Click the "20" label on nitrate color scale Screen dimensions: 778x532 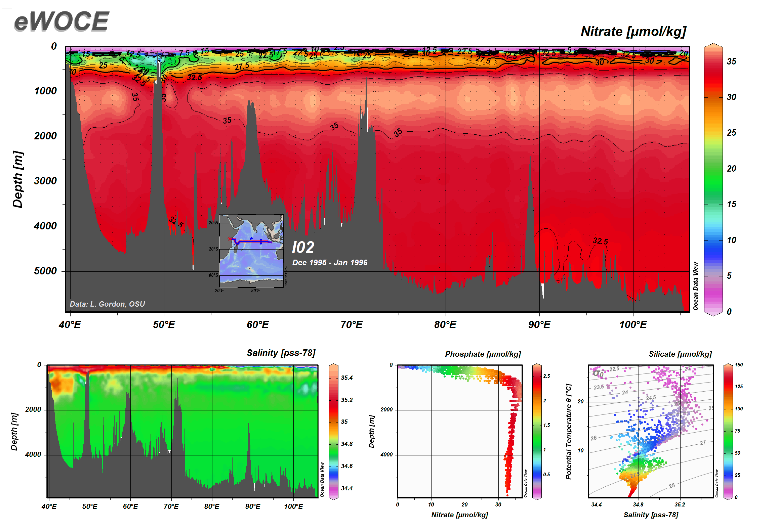[x=731, y=169]
